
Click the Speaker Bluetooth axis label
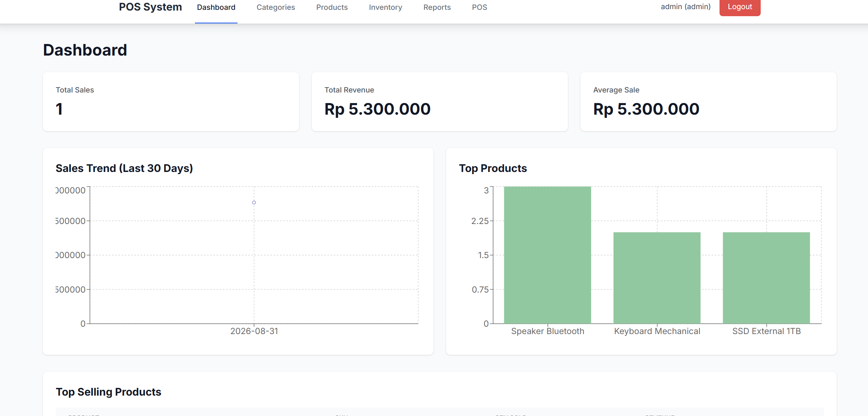[x=547, y=331]
